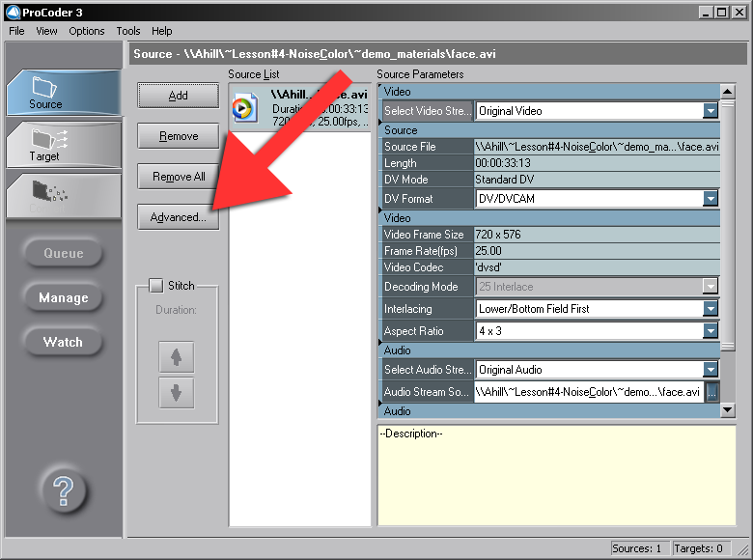
Task: Click the Description text area
Action: pos(557,475)
